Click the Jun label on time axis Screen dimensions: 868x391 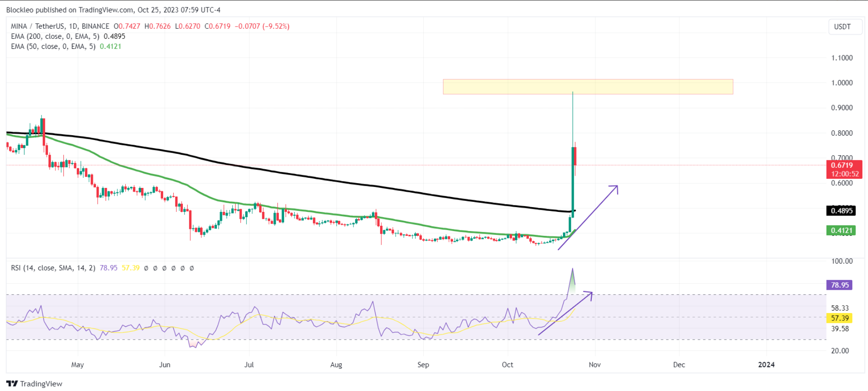165,364
